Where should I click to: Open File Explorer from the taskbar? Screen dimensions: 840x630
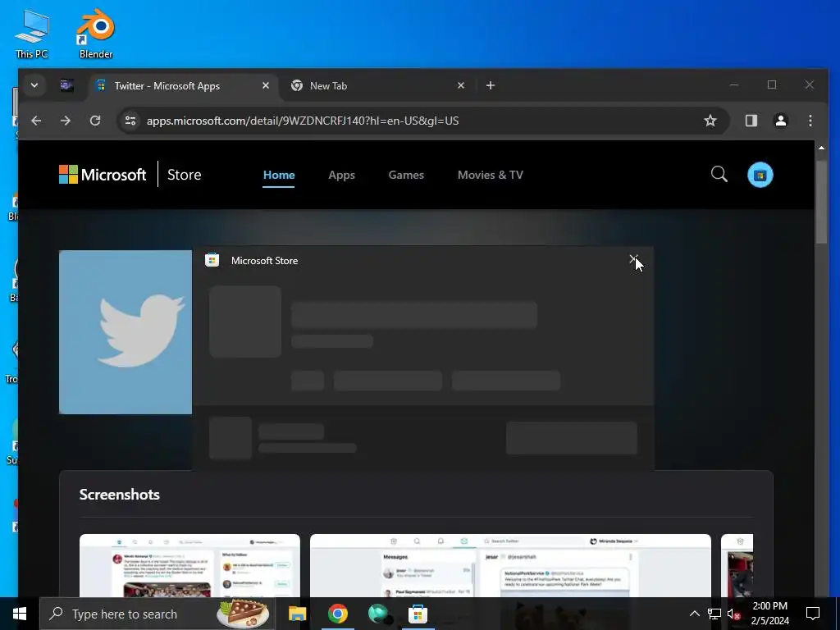click(x=297, y=614)
